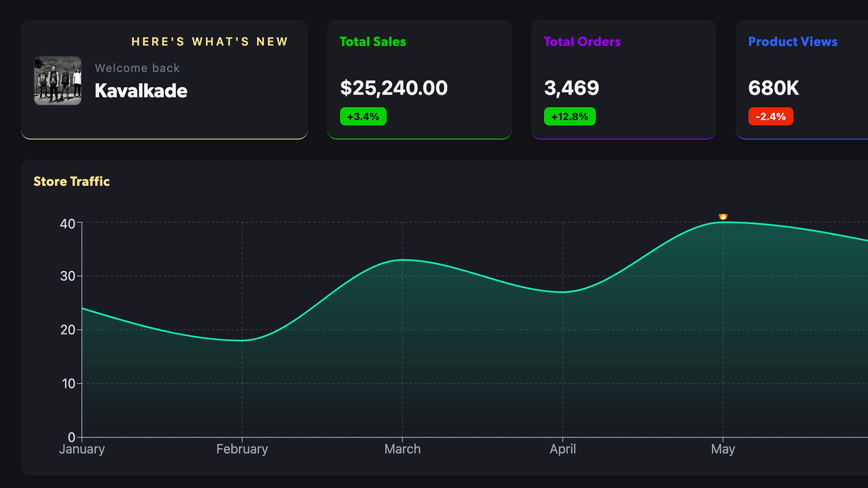Click the April label on chart axis
The image size is (868, 488).
pos(562,449)
